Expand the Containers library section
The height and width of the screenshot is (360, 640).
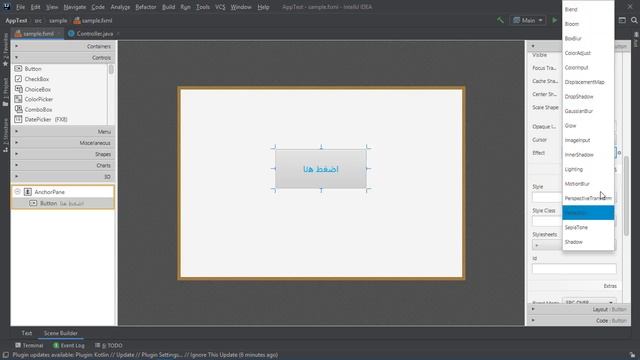pyautogui.click(x=63, y=46)
